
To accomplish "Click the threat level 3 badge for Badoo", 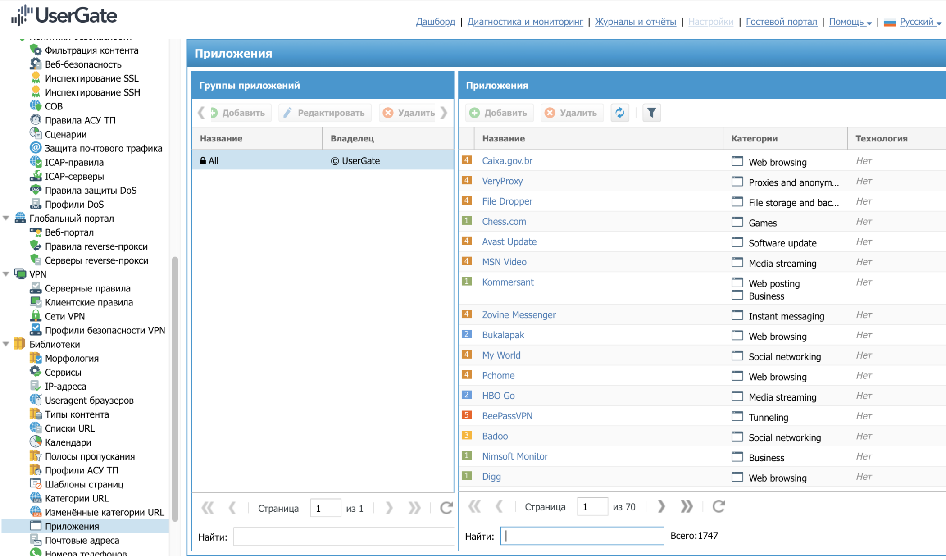I will (x=467, y=435).
